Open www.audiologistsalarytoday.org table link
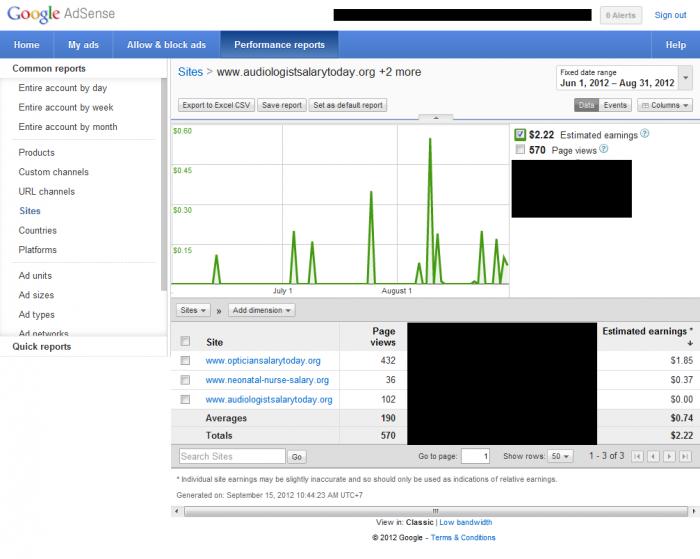This screenshot has height=559, width=700. pos(269,399)
